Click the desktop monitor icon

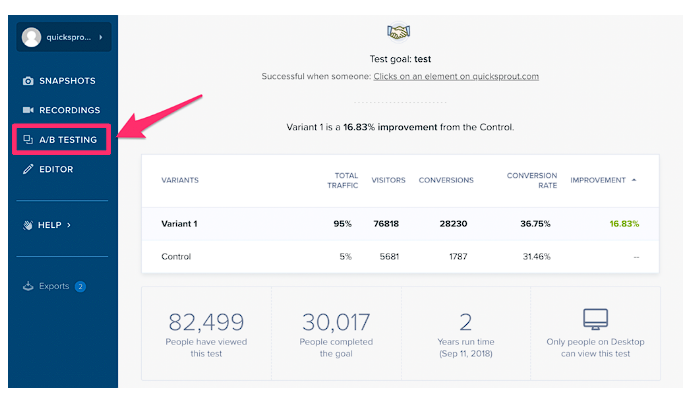tap(596, 319)
